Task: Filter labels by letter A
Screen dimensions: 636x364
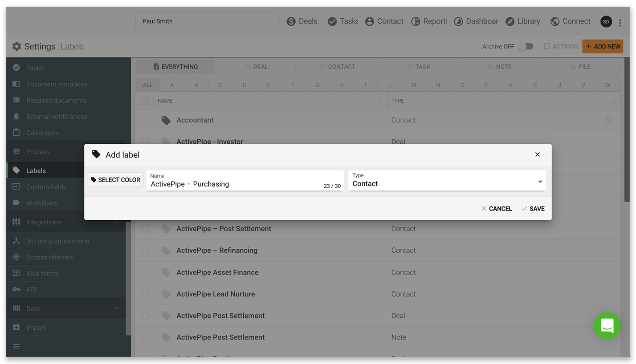Action: click(172, 85)
